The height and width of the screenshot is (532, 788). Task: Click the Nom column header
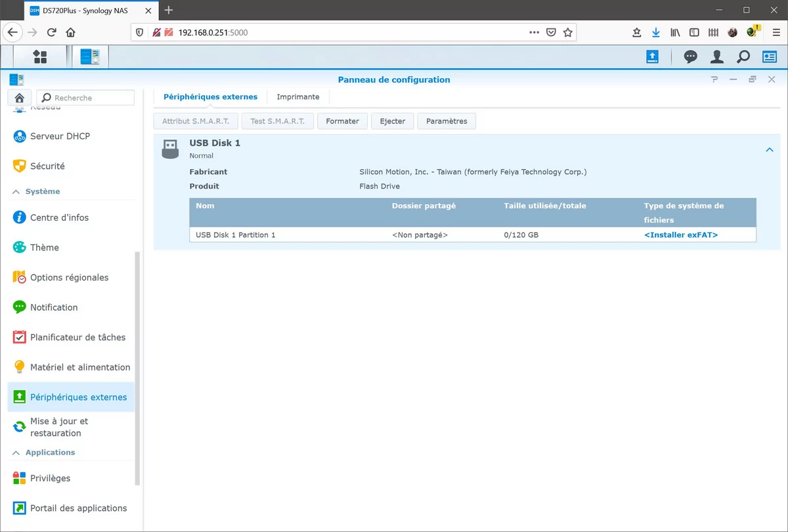pos(205,206)
